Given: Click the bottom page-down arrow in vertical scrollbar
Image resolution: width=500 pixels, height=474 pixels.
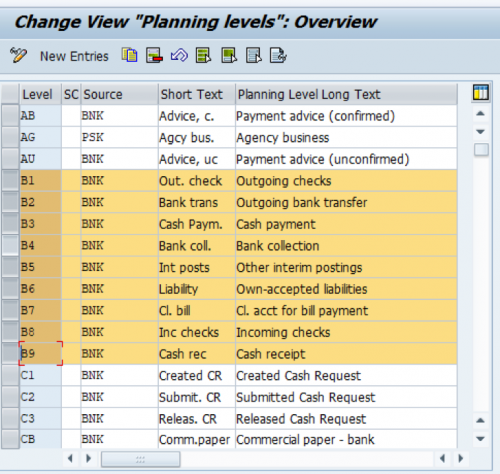Looking at the screenshot, I should [x=480, y=439].
